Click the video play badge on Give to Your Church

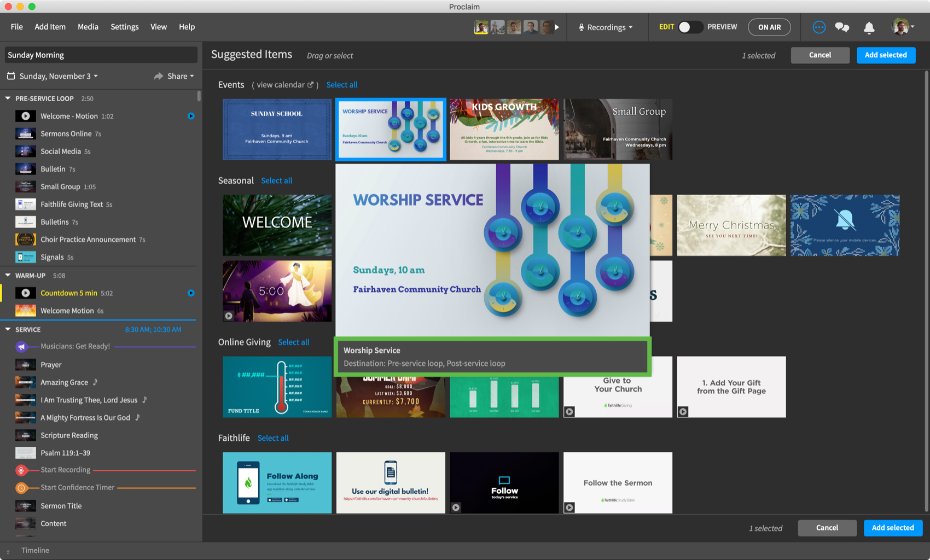tap(569, 411)
